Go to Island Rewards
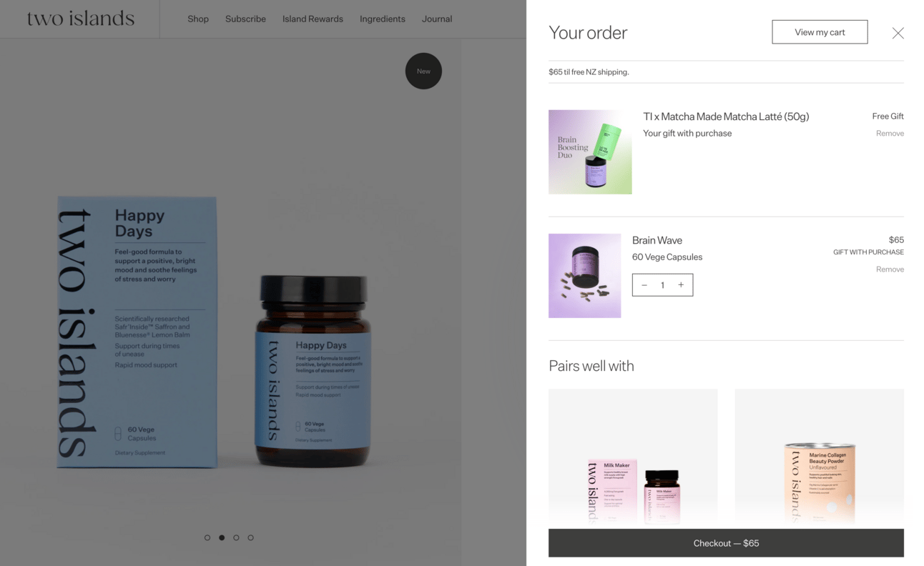This screenshot has width=924, height=566. tap(313, 19)
